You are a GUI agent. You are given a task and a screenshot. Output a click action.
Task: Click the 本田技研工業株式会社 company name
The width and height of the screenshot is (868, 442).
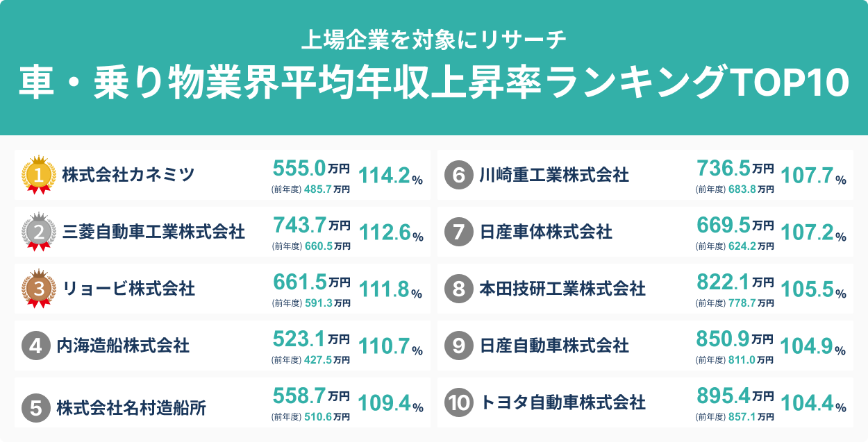[562, 288]
